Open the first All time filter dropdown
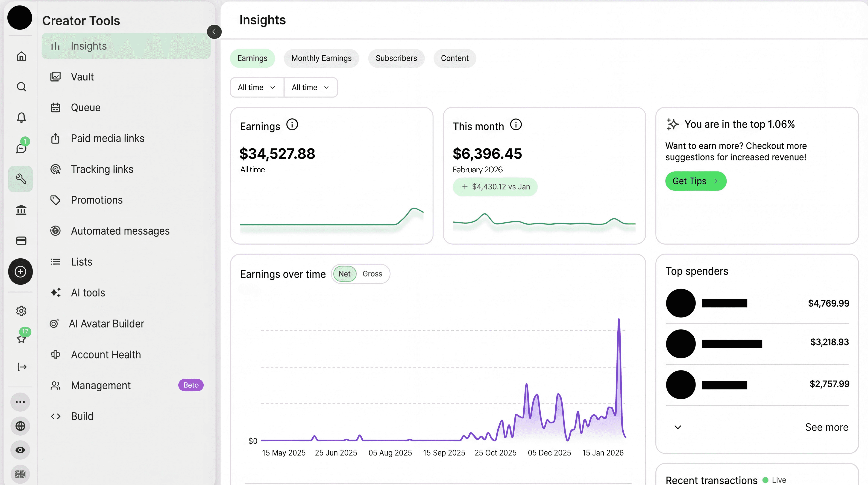The height and width of the screenshot is (485, 868). (x=256, y=87)
